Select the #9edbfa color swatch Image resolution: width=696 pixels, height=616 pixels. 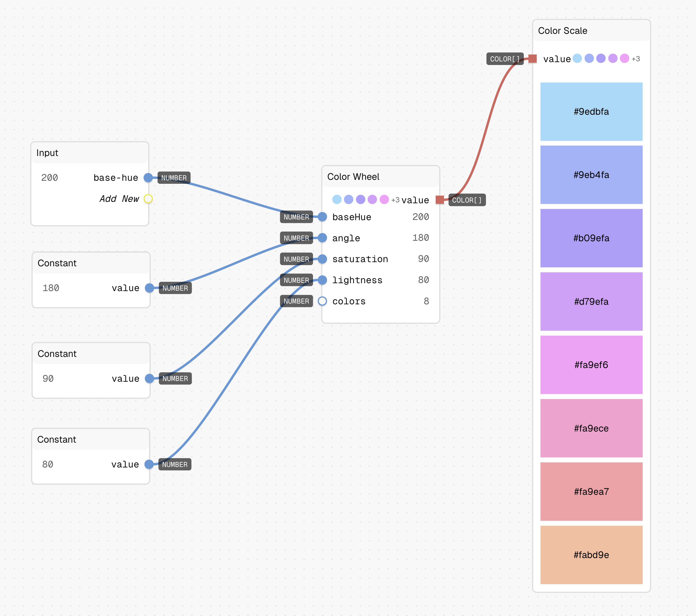click(x=591, y=112)
